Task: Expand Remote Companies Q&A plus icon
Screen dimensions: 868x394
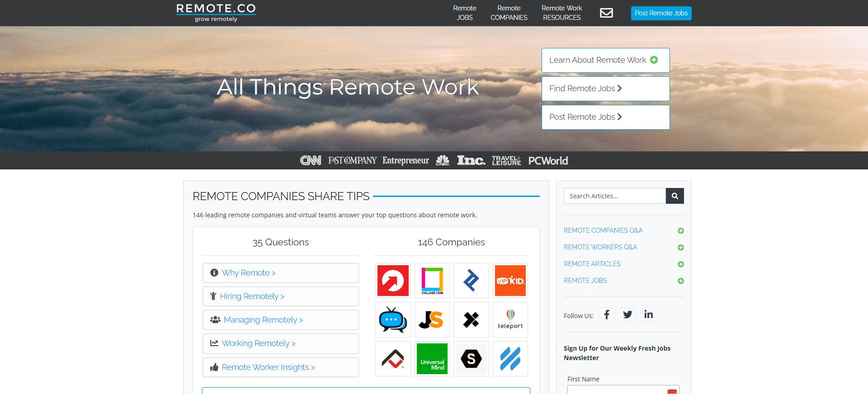Action: (x=681, y=231)
